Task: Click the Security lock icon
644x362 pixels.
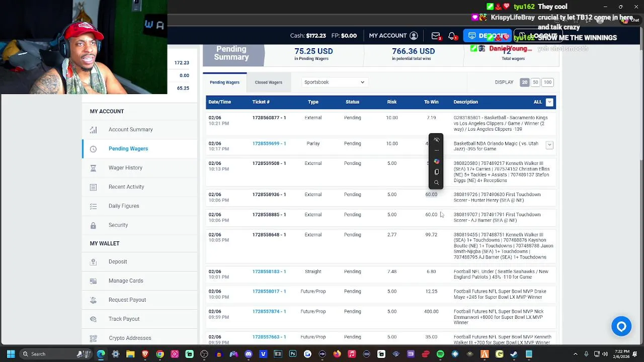Action: click(x=93, y=225)
